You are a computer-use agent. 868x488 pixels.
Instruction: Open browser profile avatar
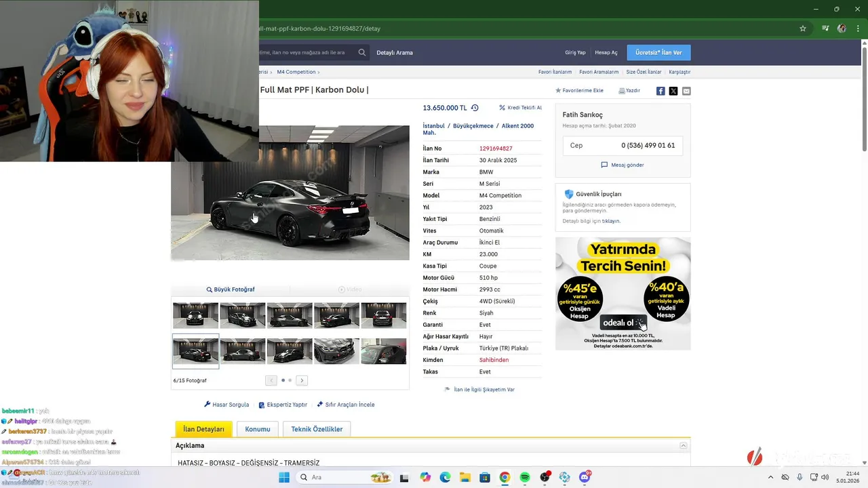pos(842,28)
